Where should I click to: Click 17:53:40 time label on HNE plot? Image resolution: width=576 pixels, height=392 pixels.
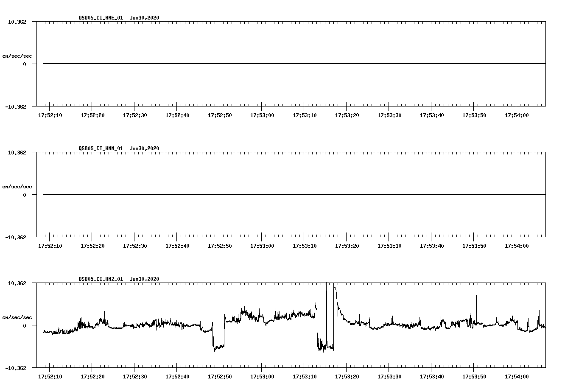click(x=432, y=115)
